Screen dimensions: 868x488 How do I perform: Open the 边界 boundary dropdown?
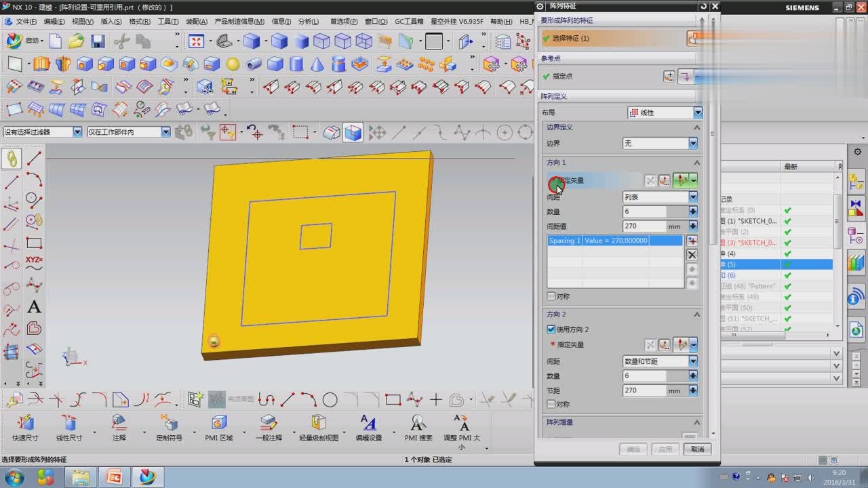click(x=660, y=144)
